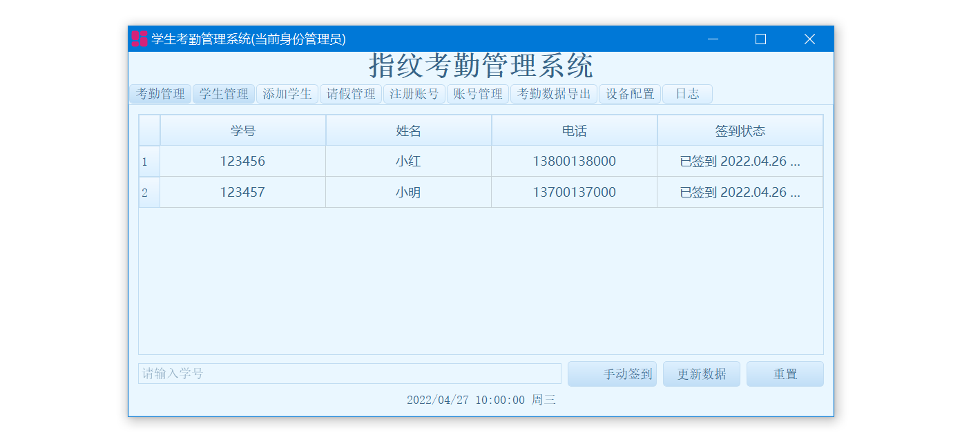This screenshot has width=980, height=444.
Task: Click name cell 小明
Action: [x=409, y=193]
